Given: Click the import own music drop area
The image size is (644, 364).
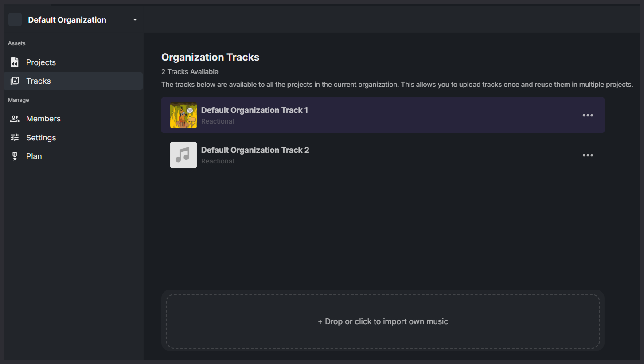Looking at the screenshot, I should click(383, 321).
